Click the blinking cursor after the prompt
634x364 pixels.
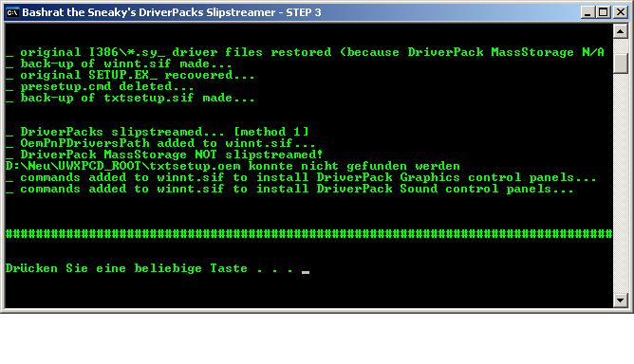(306, 273)
